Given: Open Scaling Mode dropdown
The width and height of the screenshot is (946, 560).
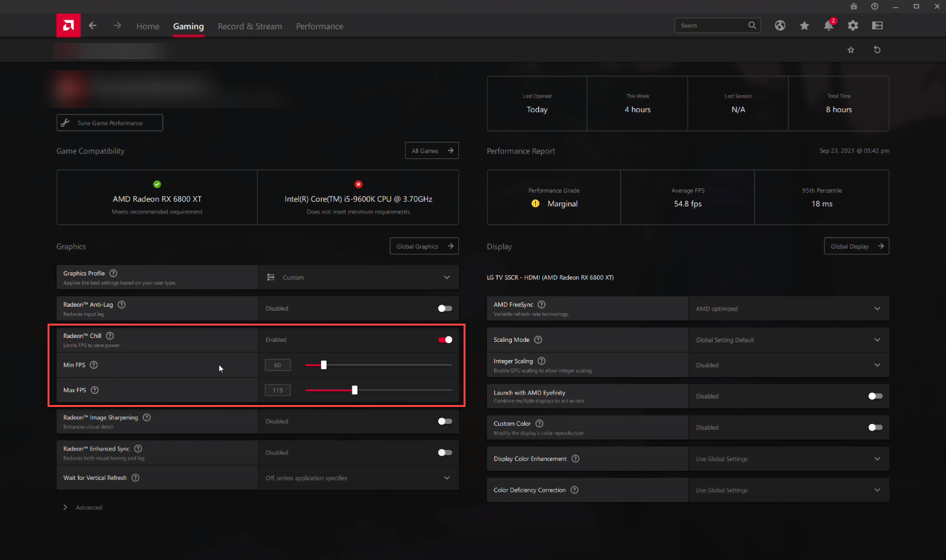Looking at the screenshot, I should (788, 340).
